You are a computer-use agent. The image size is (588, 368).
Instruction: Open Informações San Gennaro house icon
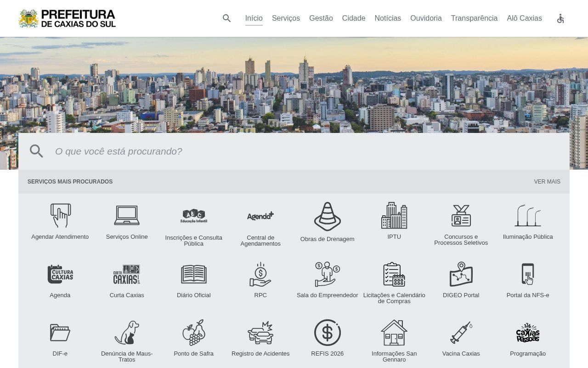[394, 333]
